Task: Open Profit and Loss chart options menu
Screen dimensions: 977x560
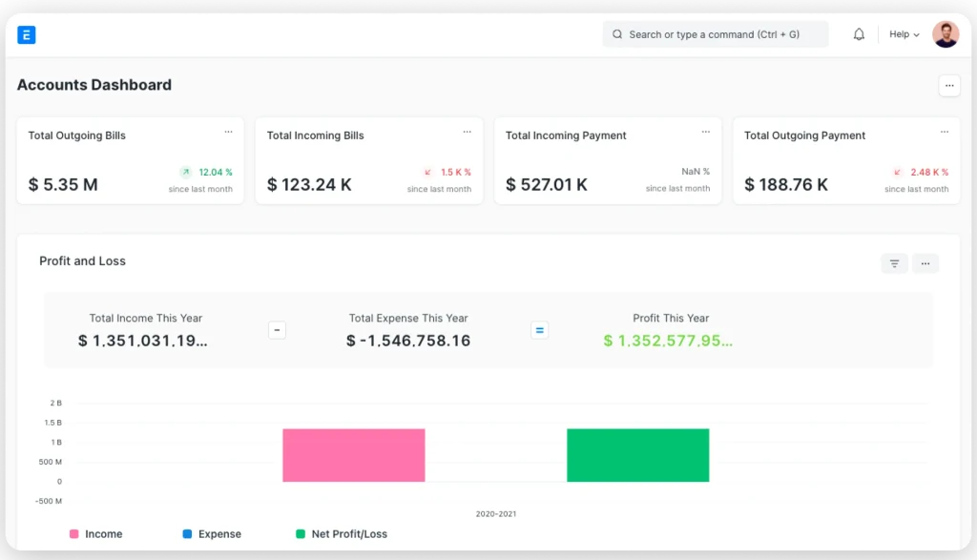Action: (x=925, y=263)
